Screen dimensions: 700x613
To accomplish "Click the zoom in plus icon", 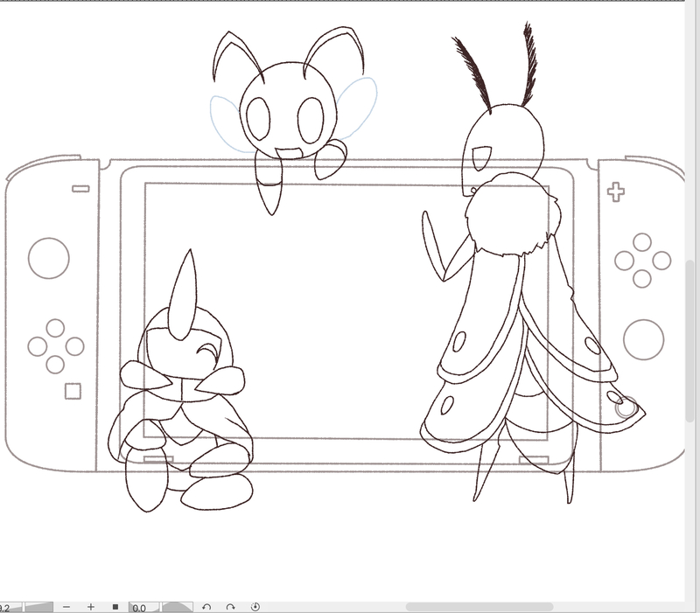I will coord(91,607).
